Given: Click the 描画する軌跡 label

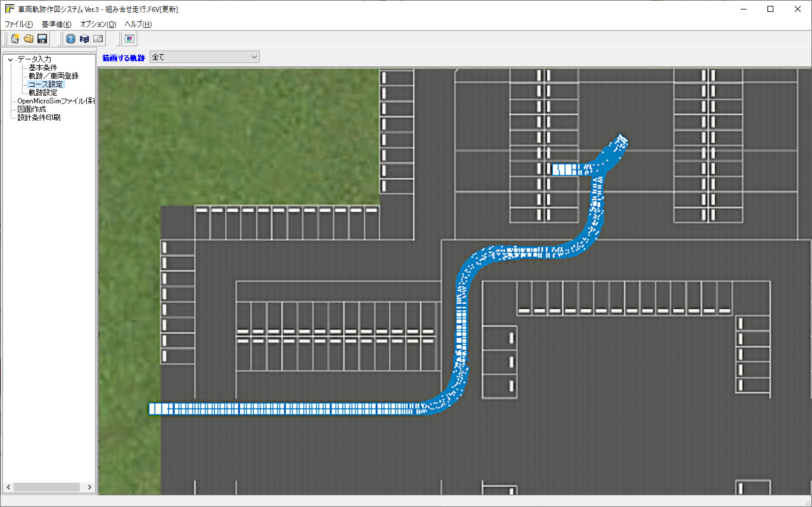Looking at the screenshot, I should [124, 58].
